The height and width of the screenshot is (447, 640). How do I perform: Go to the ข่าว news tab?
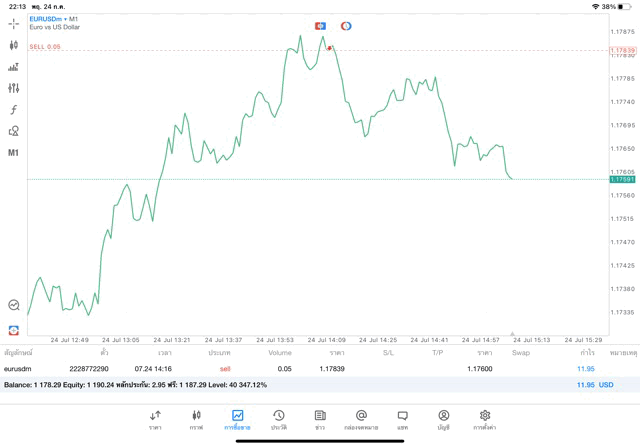320,419
